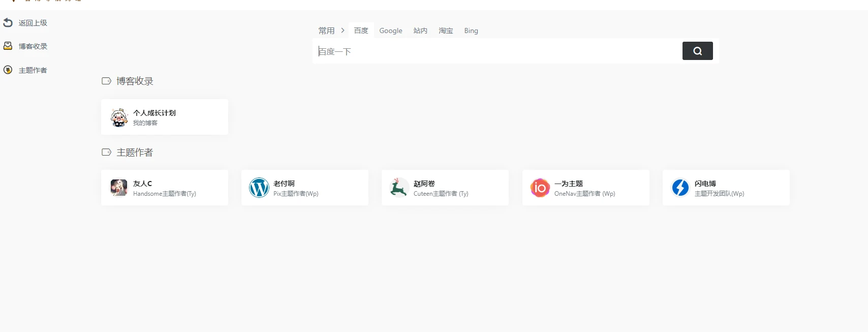The image size is (868, 332).
Task: Click the 返回上级 back arrow icon
Action: [8, 23]
